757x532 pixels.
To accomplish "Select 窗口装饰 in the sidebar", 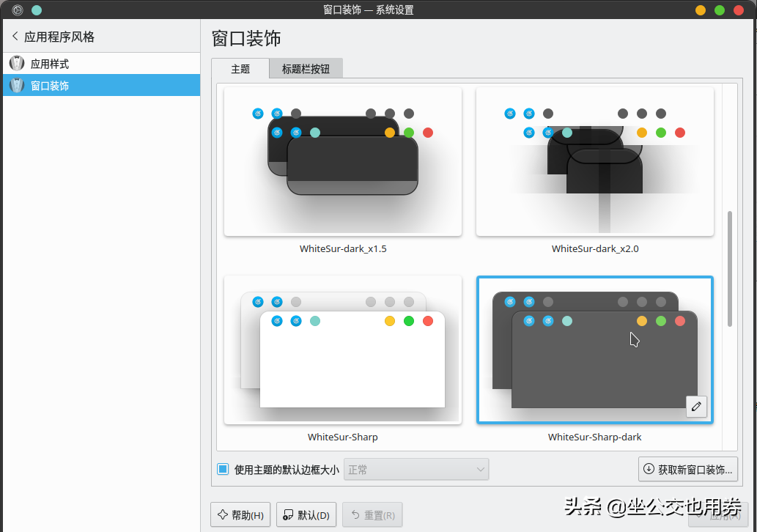I will pos(101,85).
